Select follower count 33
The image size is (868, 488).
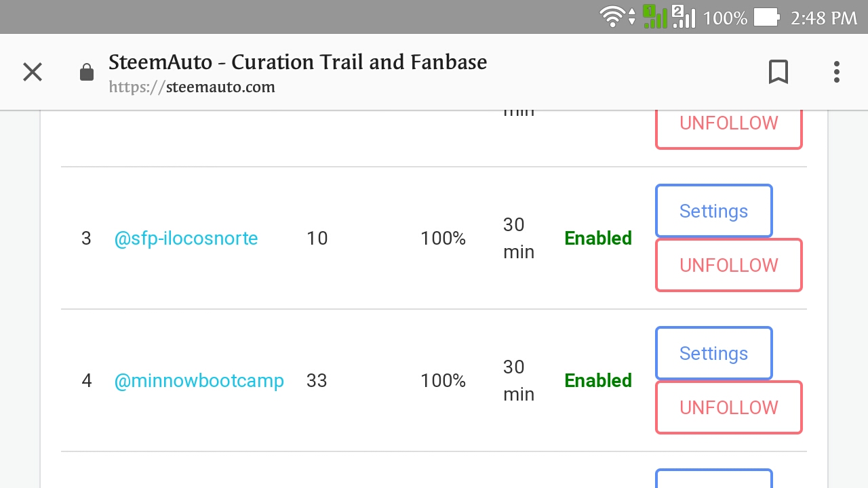(317, 381)
